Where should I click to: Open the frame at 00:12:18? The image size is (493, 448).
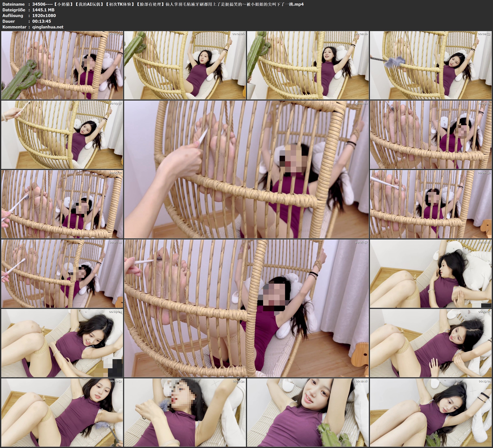(308, 412)
